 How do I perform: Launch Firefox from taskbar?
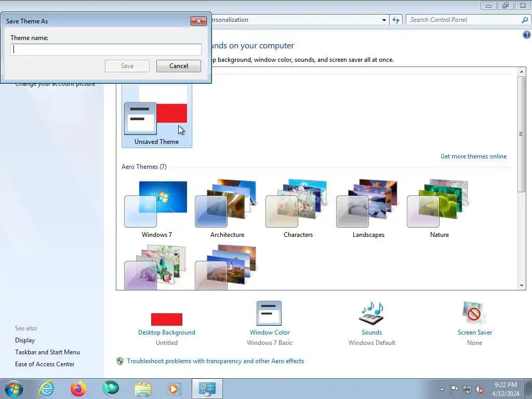pos(78,389)
